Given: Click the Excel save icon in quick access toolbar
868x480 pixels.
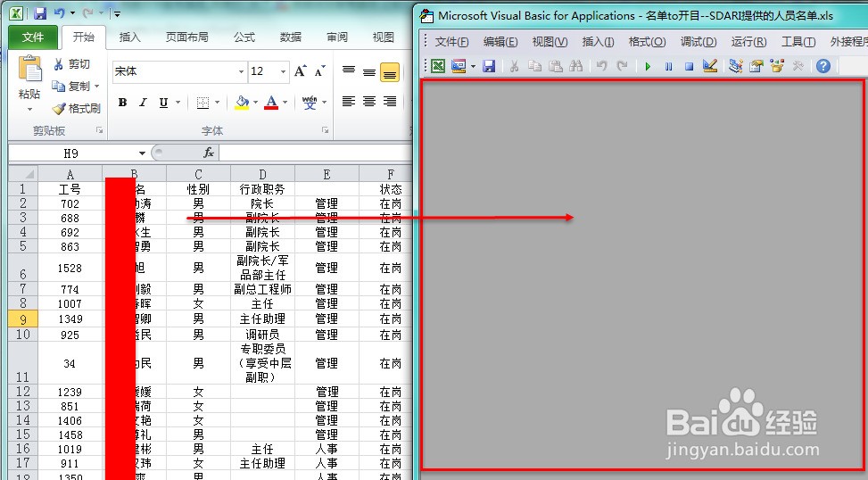Looking at the screenshot, I should (x=40, y=13).
